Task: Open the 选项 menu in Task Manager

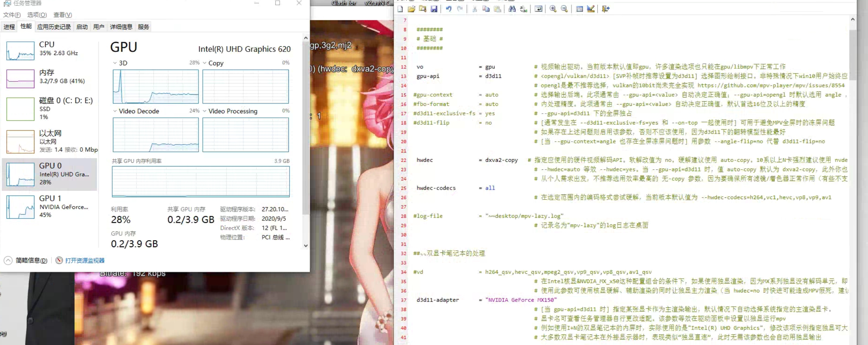Action: (37, 15)
